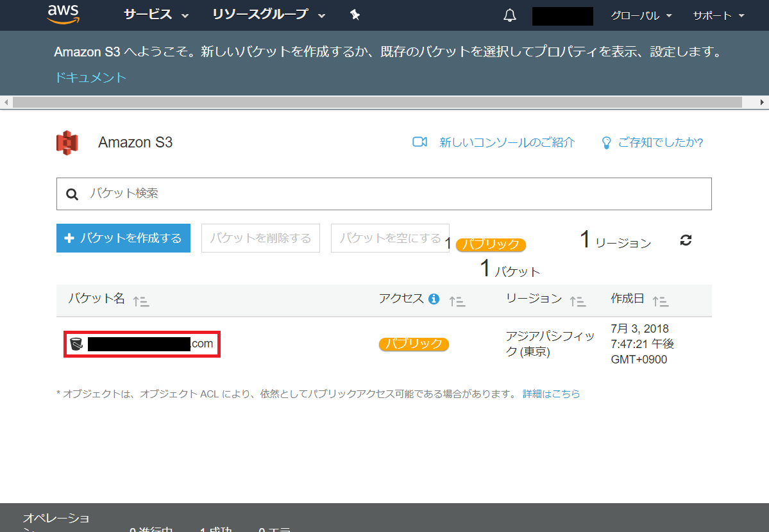Click the magnifier icon in bucket search
The height and width of the screenshot is (532, 769).
click(72, 194)
